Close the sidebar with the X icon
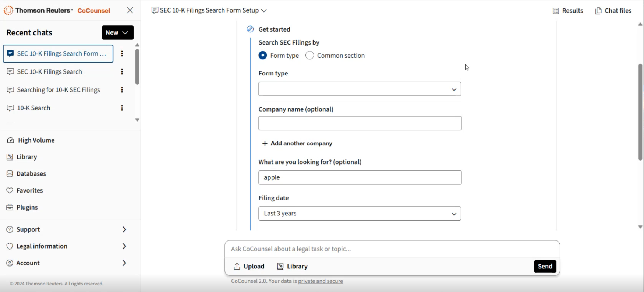 click(130, 10)
